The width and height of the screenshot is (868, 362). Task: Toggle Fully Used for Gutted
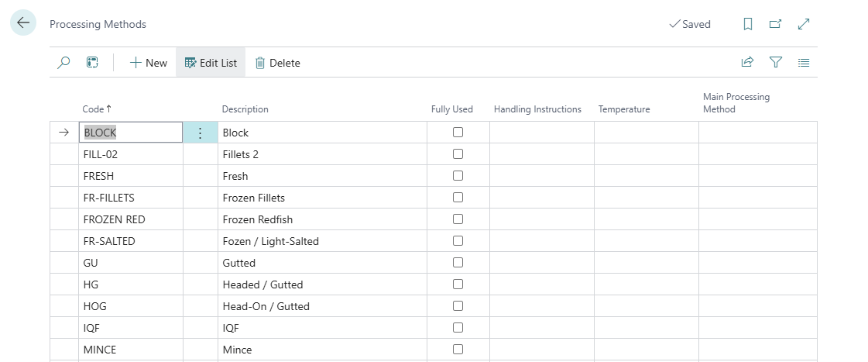pyautogui.click(x=458, y=262)
